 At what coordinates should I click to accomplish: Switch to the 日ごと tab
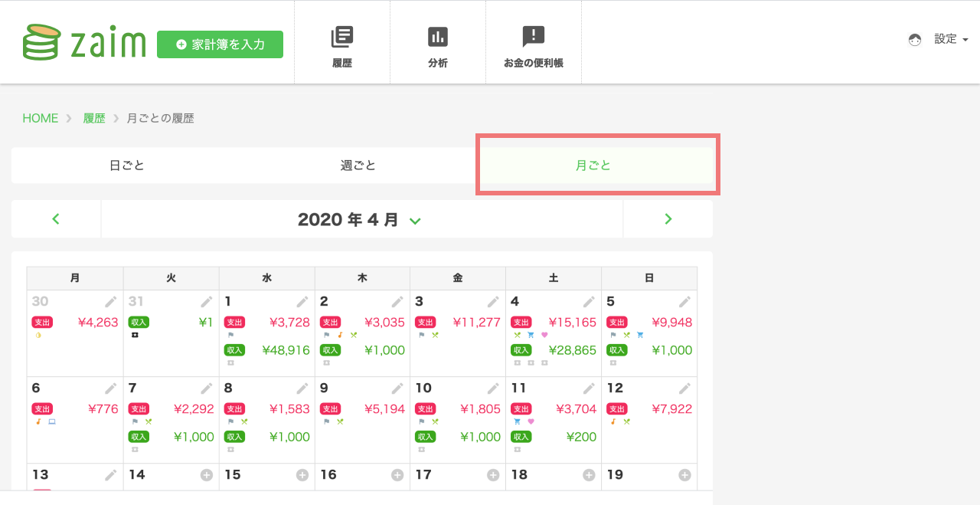(x=127, y=166)
